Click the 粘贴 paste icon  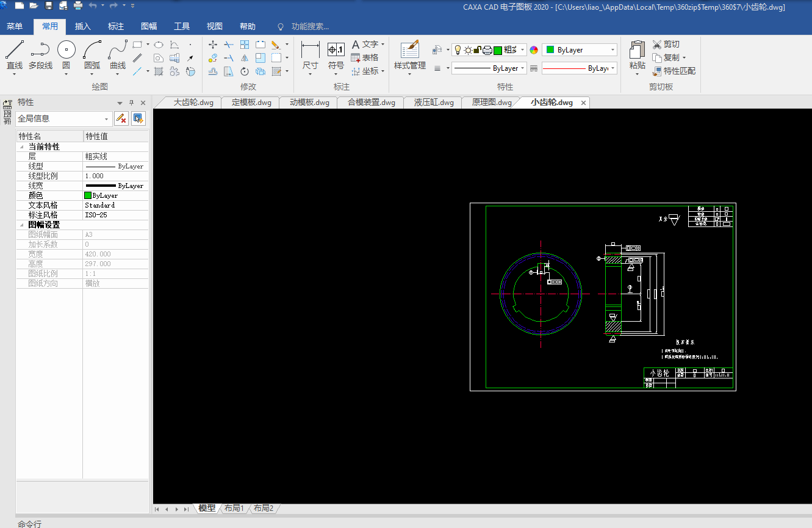click(x=638, y=50)
